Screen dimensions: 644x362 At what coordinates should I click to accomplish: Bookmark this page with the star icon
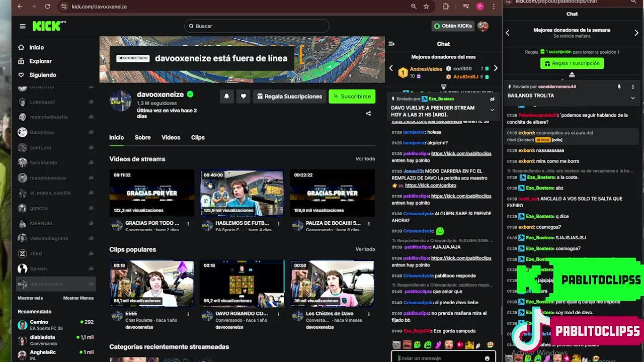(426, 7)
